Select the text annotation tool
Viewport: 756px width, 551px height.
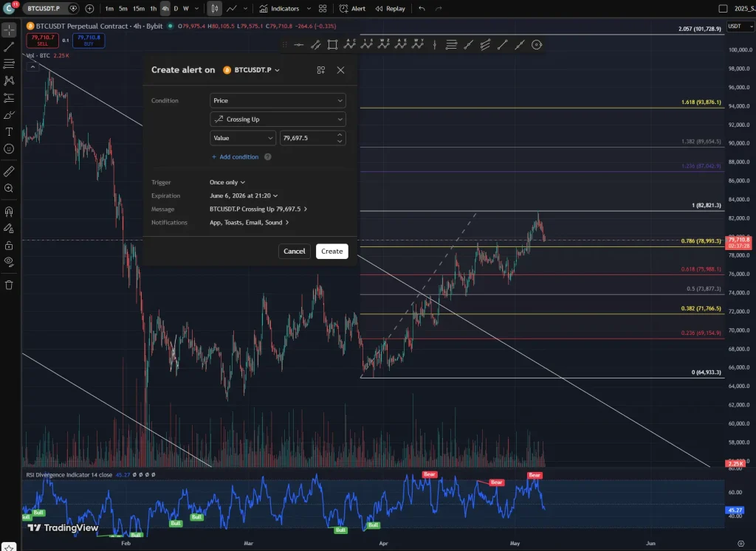tap(9, 132)
